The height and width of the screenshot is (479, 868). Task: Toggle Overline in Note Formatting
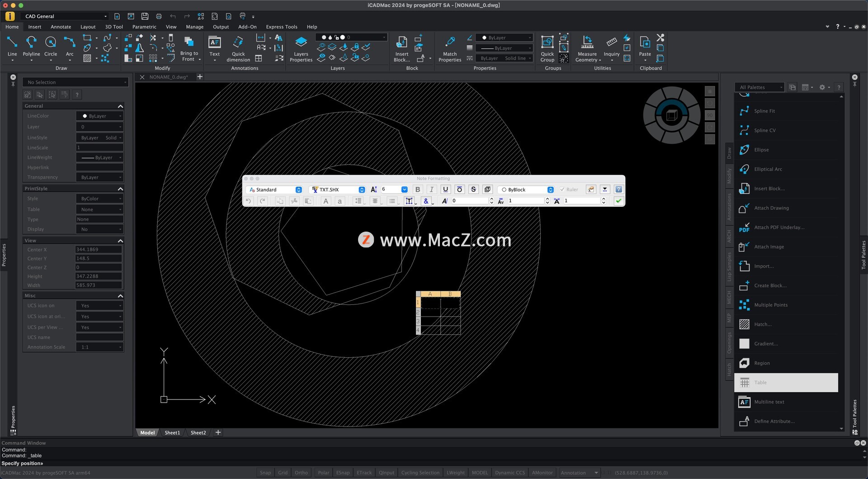click(459, 190)
